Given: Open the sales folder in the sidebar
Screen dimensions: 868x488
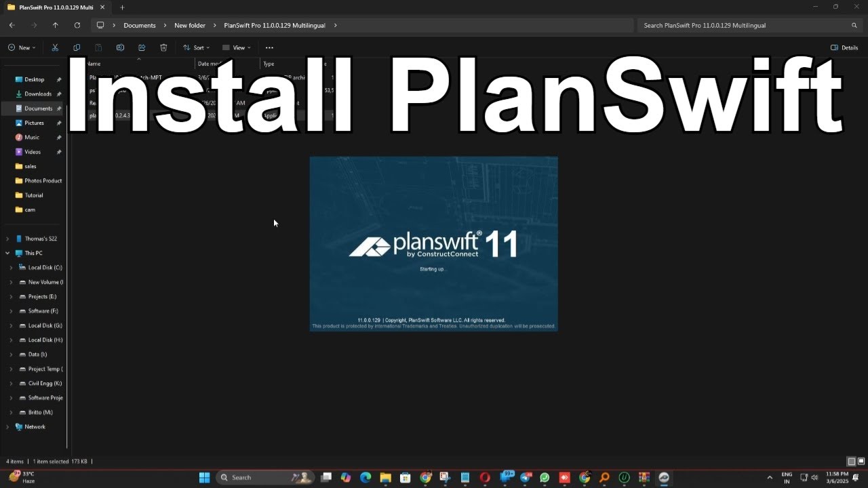Looking at the screenshot, I should [x=30, y=166].
